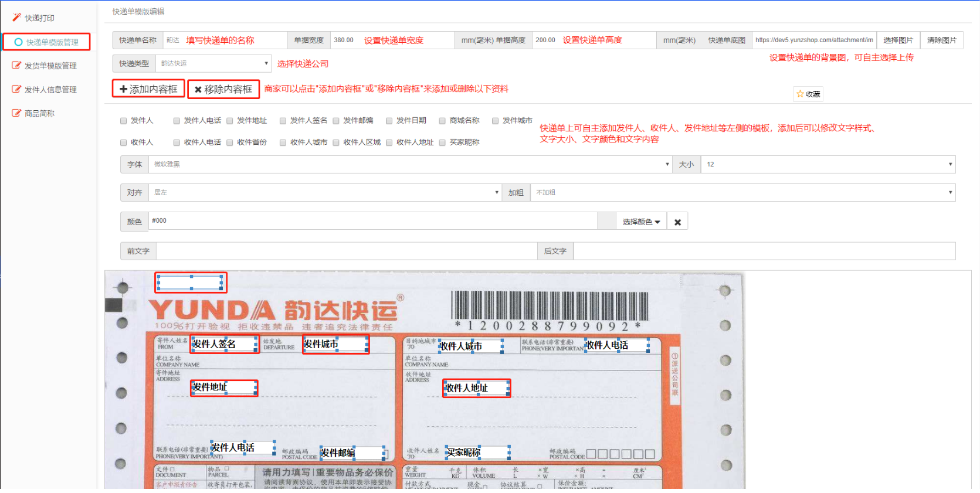Viewport: 980px width, 493px height.
Task: Check the 收件人地址 checkbox
Action: (389, 142)
